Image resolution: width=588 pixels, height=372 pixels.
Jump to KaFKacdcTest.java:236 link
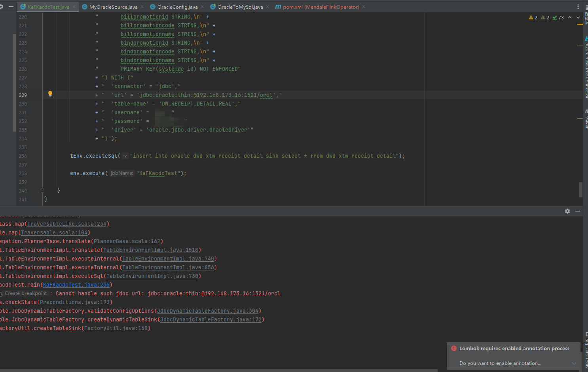(x=76, y=285)
